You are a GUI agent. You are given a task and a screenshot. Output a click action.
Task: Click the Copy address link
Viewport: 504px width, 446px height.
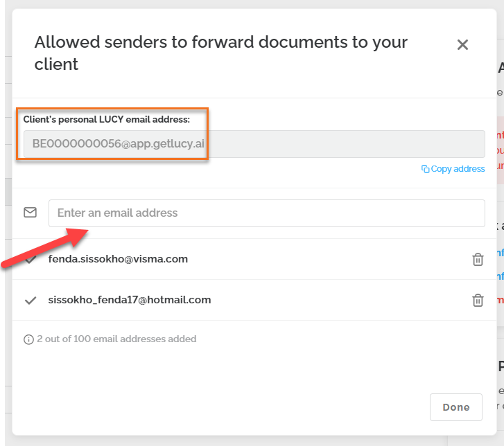458,169
